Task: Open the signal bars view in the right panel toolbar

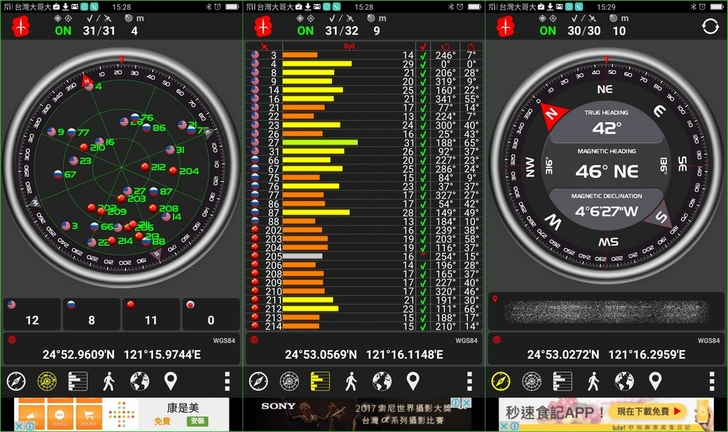Action: (562, 381)
